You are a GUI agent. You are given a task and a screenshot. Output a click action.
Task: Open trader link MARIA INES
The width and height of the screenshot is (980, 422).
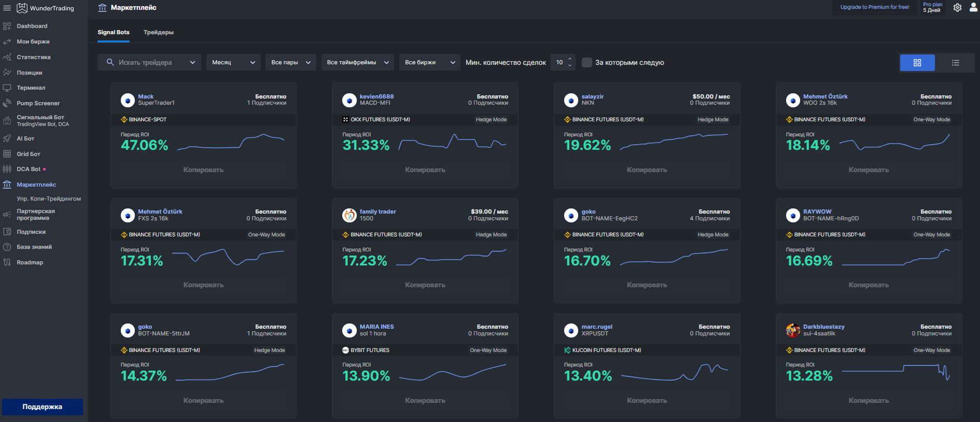(x=377, y=327)
